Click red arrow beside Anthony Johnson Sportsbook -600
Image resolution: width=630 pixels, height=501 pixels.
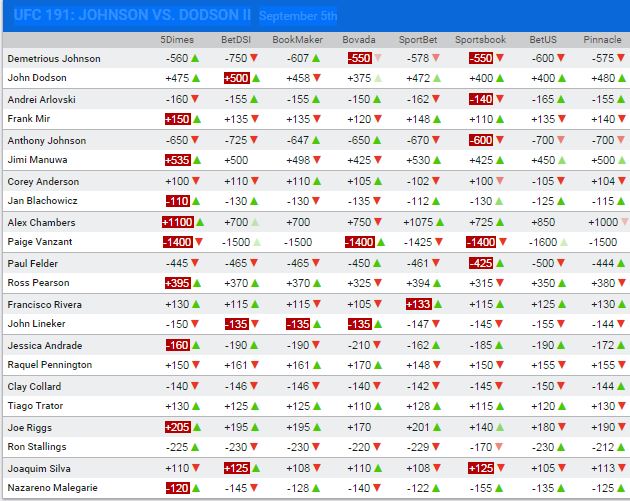[x=500, y=140]
